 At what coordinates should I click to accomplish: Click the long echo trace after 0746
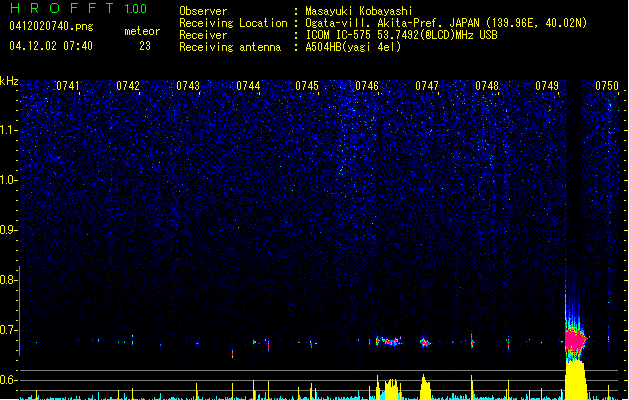click(389, 341)
